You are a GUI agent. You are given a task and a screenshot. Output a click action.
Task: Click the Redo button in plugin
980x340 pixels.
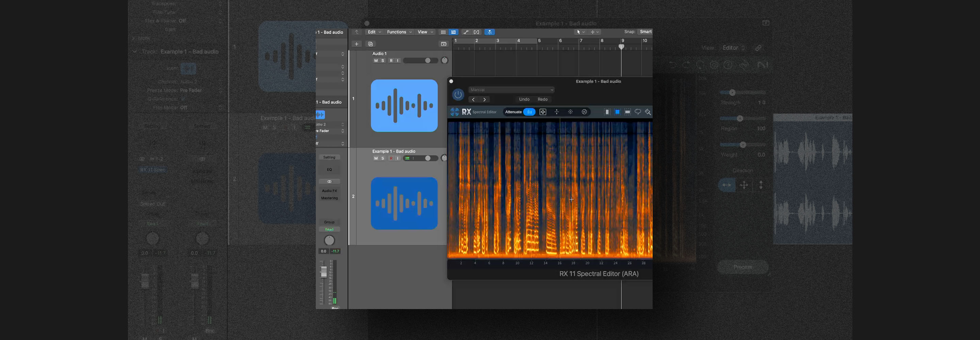coord(542,99)
